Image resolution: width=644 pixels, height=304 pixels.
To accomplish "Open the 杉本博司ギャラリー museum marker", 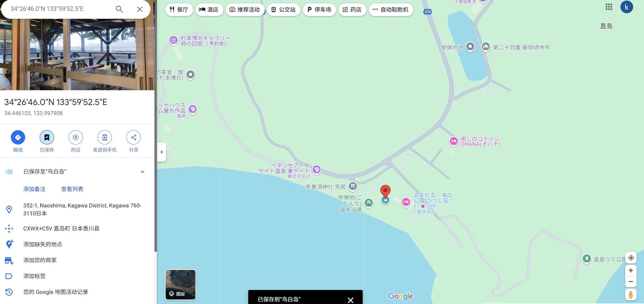I will click(174, 40).
